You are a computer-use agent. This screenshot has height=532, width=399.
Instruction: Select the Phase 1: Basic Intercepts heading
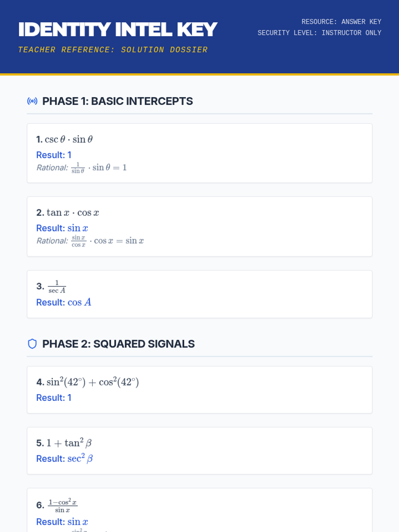point(117,101)
